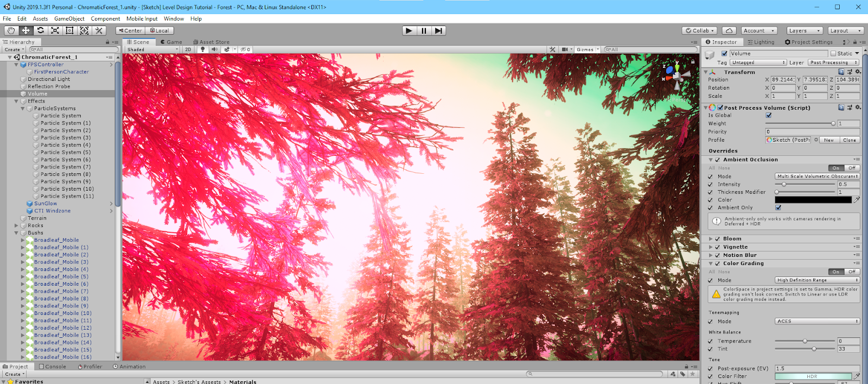Toggle scene audio speaker icon
Viewport: 868px width, 384px height.
(214, 49)
